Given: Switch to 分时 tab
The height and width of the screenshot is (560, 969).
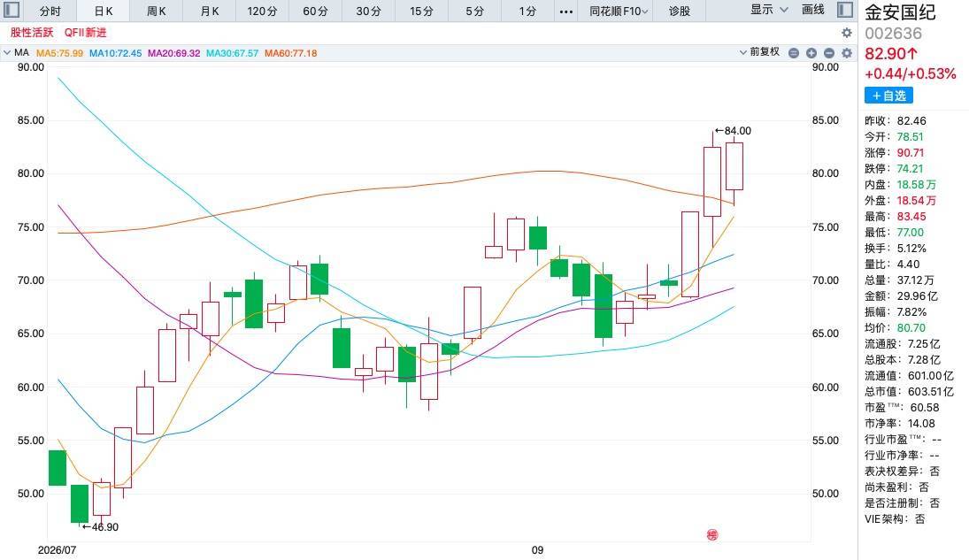Looking at the screenshot, I should click(x=50, y=12).
